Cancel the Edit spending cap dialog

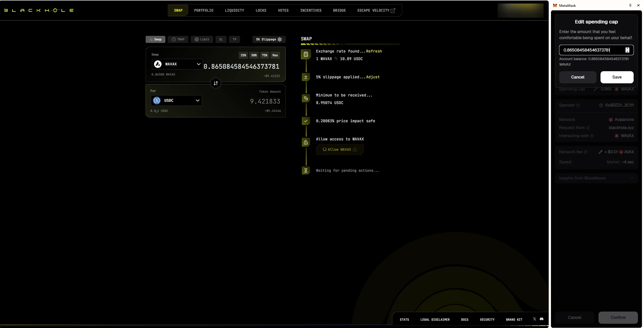pos(578,77)
